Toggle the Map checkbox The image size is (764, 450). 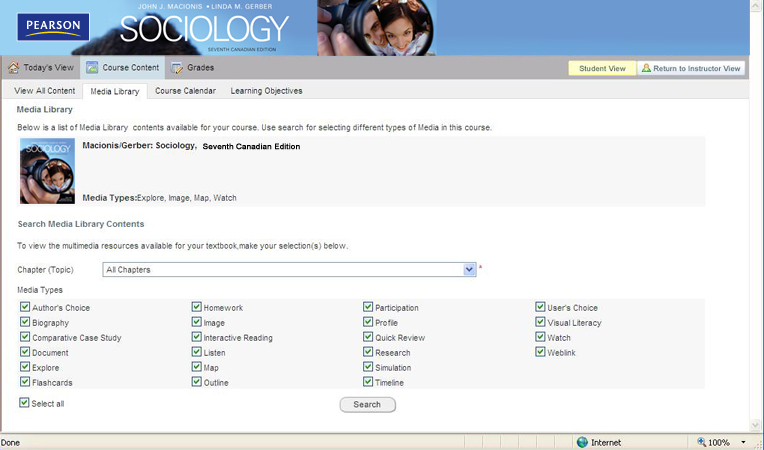196,367
